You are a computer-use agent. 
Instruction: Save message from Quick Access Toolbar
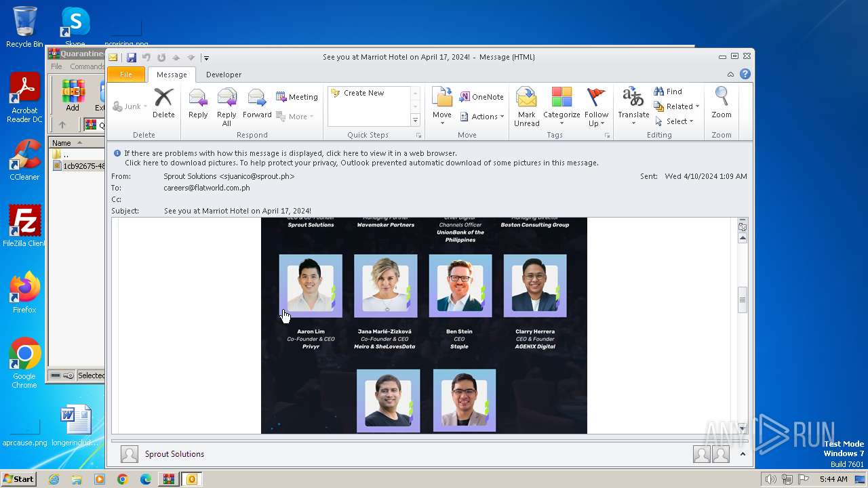(132, 58)
